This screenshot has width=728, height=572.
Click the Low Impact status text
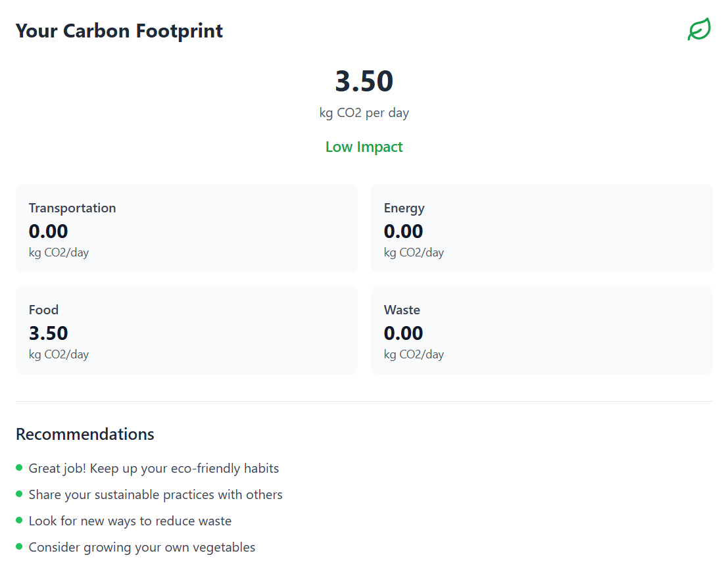click(364, 147)
